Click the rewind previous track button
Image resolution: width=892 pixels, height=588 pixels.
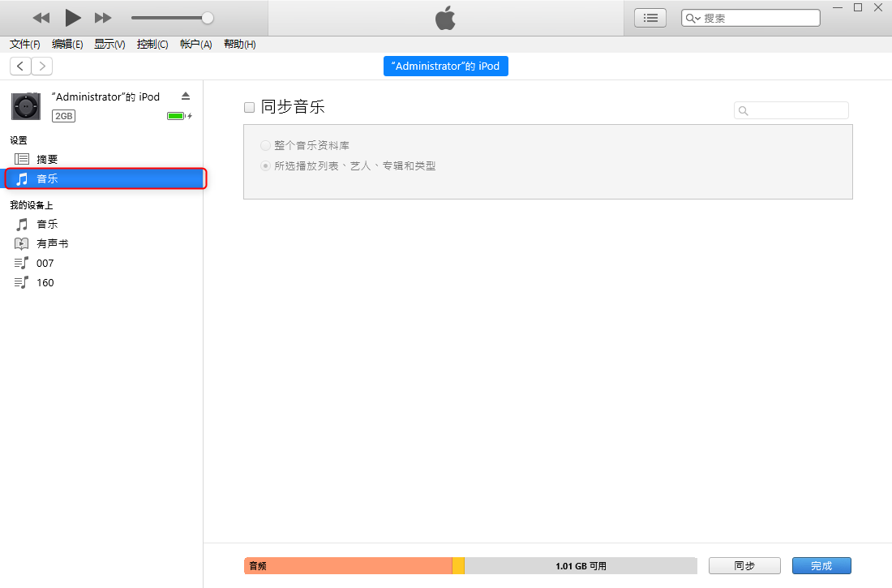[41, 18]
